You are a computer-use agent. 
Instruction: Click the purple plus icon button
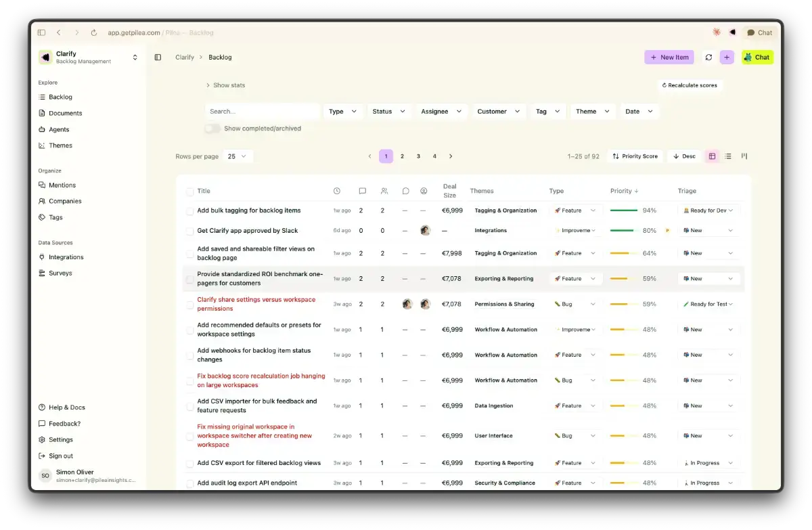pyautogui.click(x=727, y=58)
